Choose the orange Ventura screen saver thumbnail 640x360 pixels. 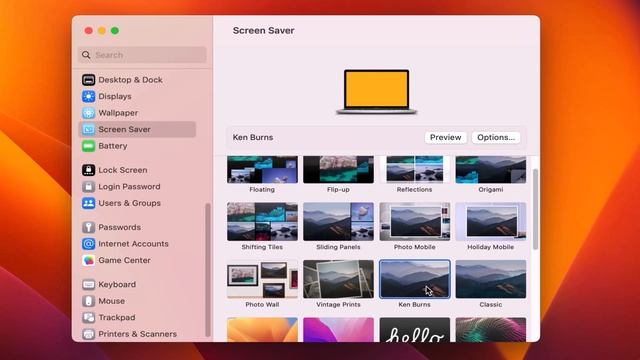262,330
